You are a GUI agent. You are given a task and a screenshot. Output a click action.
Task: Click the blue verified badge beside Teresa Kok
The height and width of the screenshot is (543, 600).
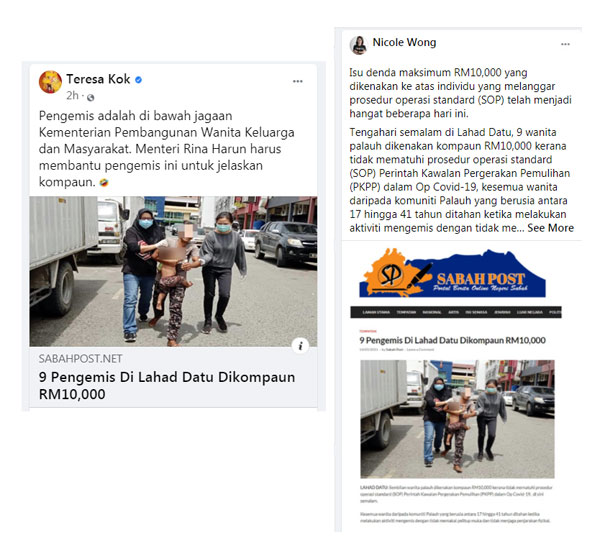139,80
